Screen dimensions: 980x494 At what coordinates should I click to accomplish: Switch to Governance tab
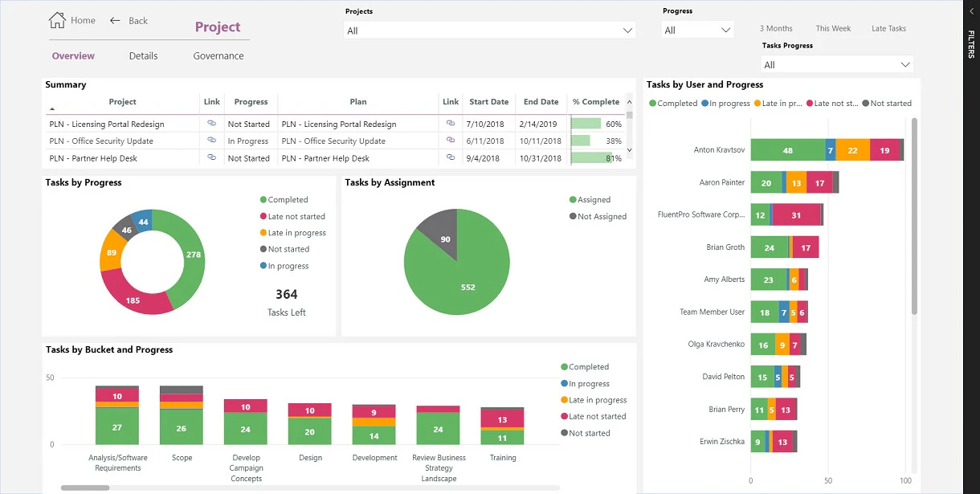click(218, 56)
